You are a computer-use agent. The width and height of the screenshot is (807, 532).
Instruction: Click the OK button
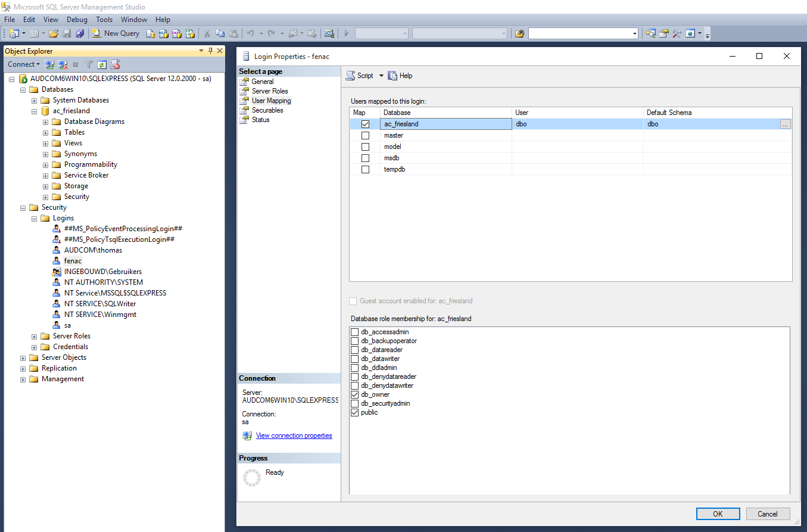pos(718,514)
